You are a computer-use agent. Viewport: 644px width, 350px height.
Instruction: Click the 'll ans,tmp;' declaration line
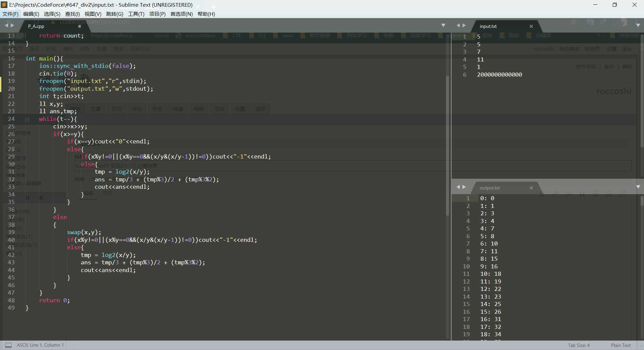(58, 111)
